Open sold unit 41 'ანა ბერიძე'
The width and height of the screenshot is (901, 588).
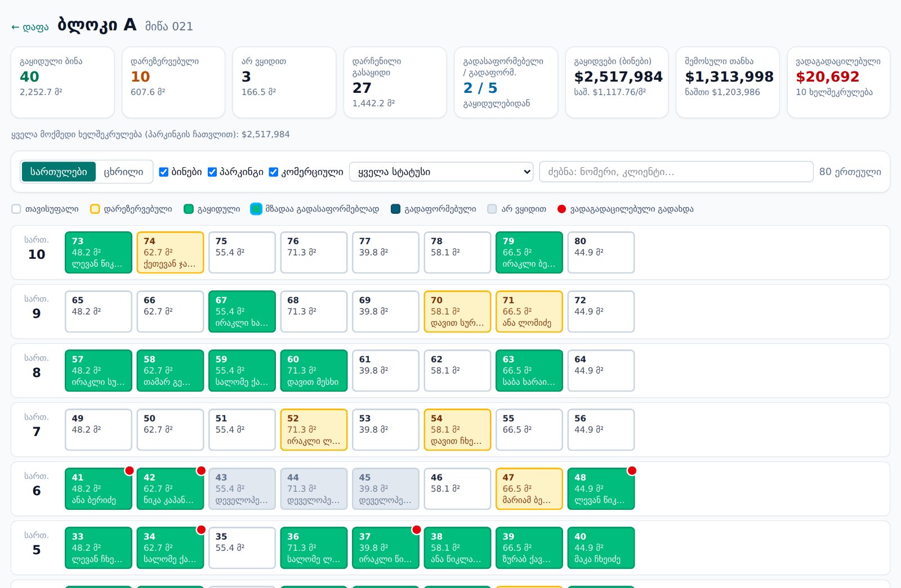(99, 489)
